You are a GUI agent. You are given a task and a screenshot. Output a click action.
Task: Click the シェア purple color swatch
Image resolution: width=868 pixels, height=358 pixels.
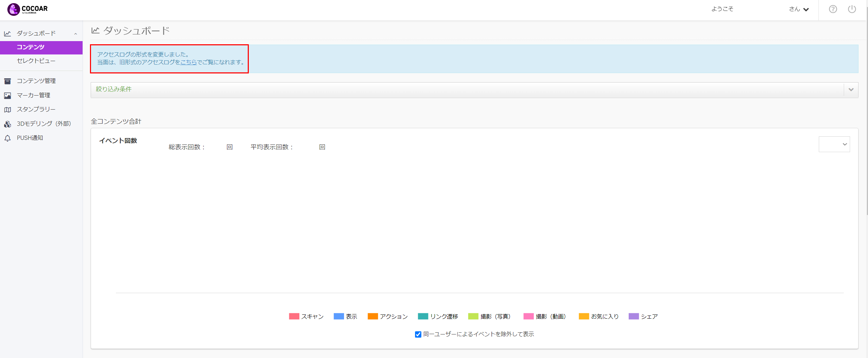point(634,317)
